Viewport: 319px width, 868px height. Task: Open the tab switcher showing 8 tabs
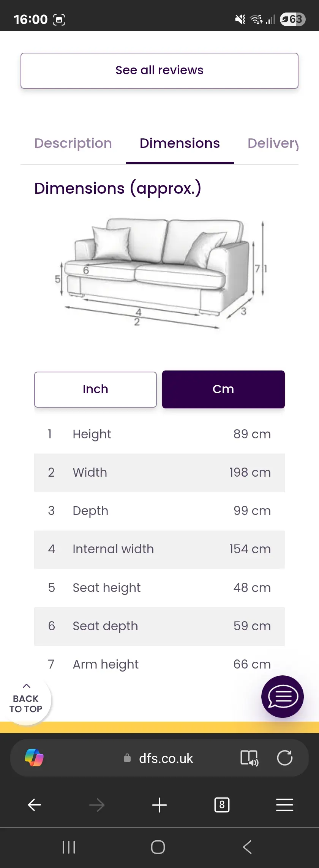click(x=222, y=805)
